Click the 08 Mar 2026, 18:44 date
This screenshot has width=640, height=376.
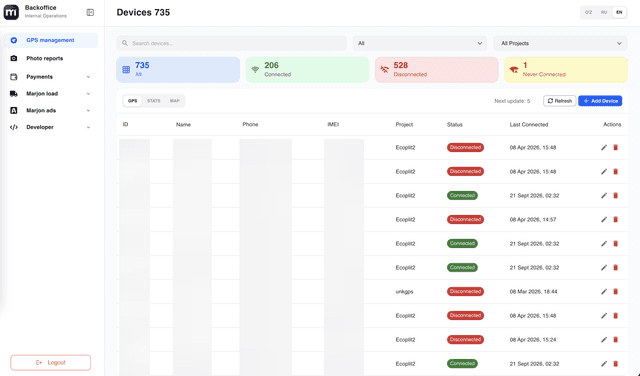(533, 291)
